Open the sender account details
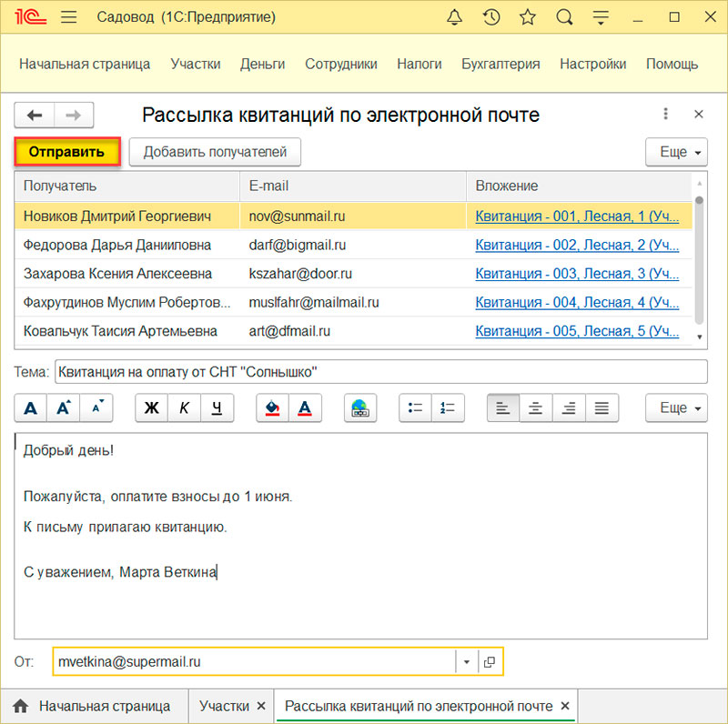728x724 pixels. [x=490, y=662]
